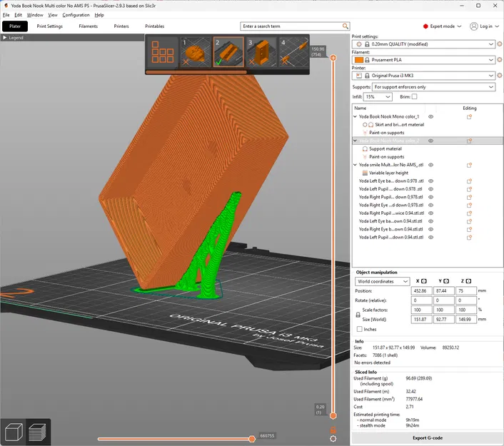Viewport: 504px width, 446px height.
Task: Open the all-beds grid overview thumbnail
Action: tap(162, 52)
